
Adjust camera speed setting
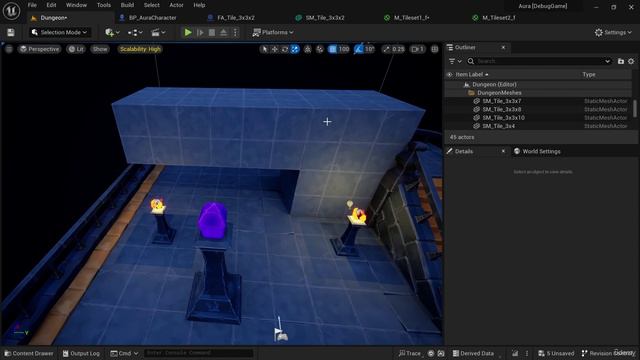coord(417,49)
